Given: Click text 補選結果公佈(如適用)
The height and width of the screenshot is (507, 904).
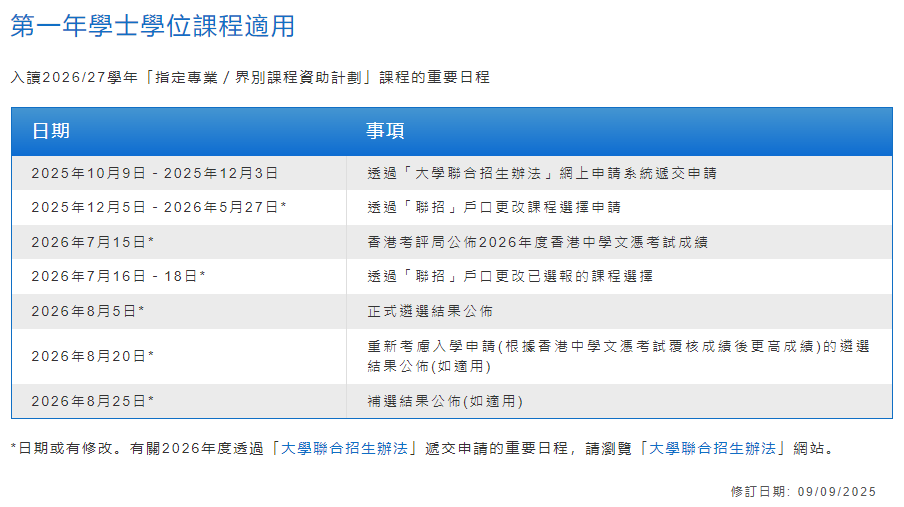Looking at the screenshot, I should tap(445, 401).
